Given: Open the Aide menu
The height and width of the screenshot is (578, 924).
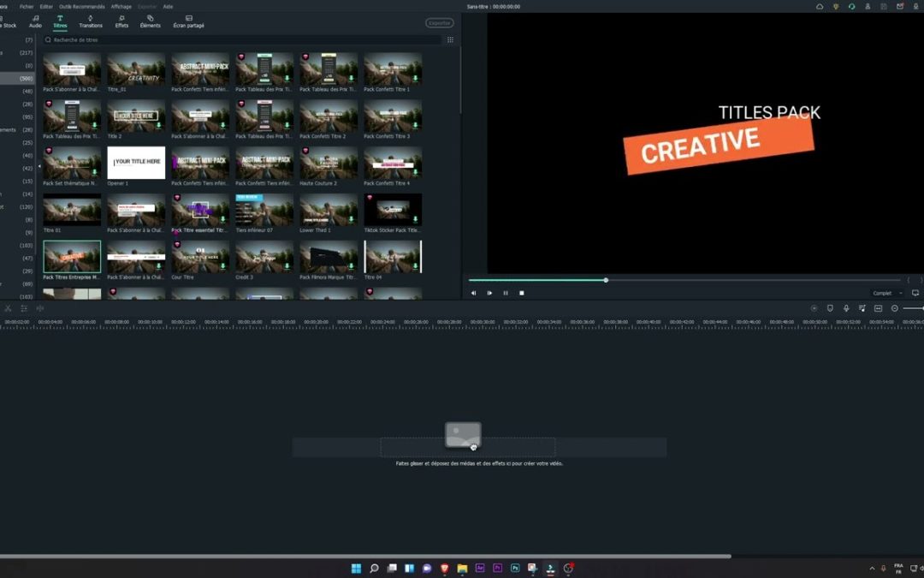Looking at the screenshot, I should point(168,7).
